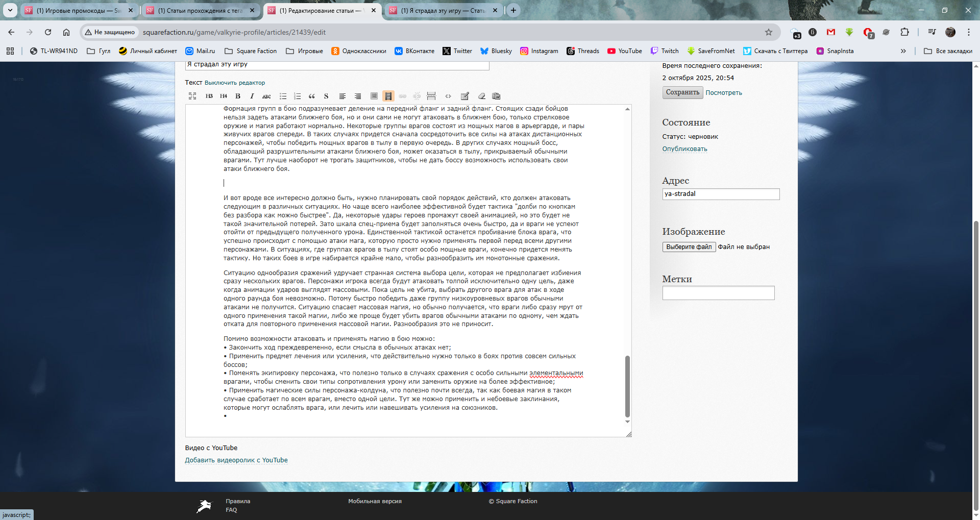Expand the hidden bookmarks chevron

tap(903, 51)
